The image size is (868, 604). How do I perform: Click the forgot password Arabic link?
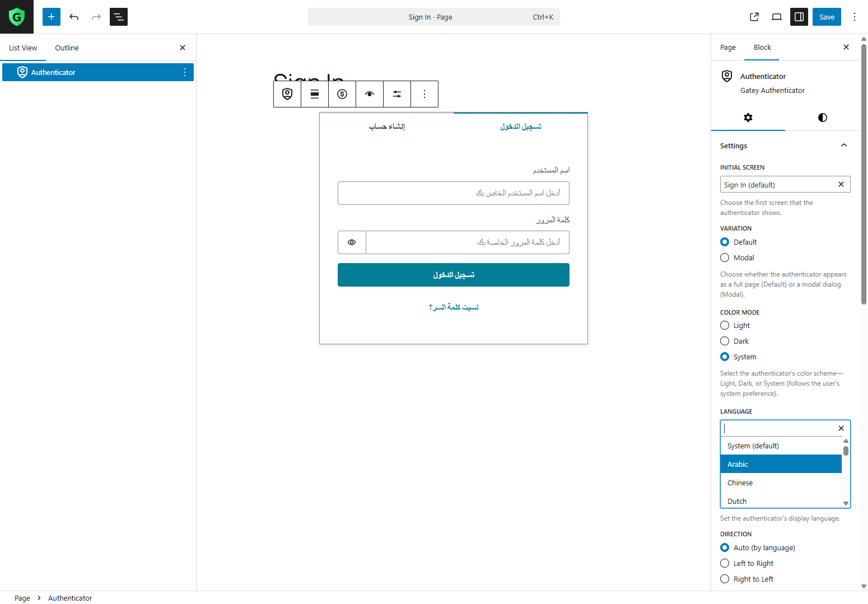[x=454, y=307]
